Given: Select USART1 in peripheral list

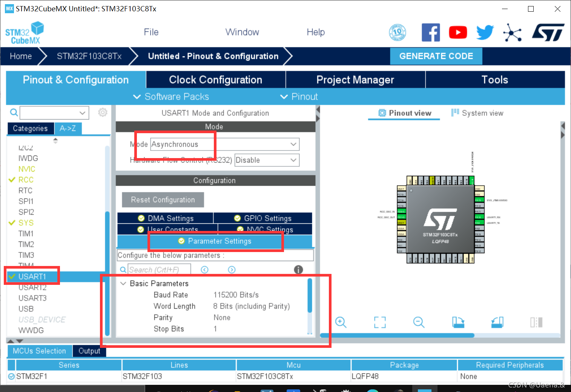Looking at the screenshot, I should point(32,277).
